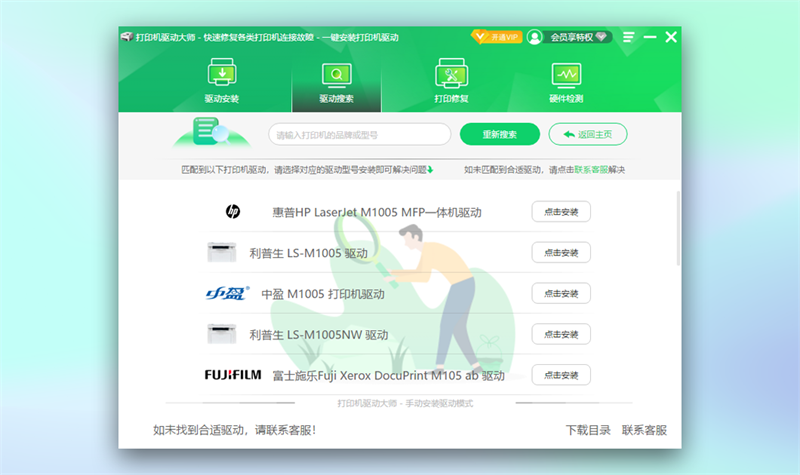Screen dimensions: 800x475
Task: Click the 利普生 LS-M1005NW printer thumbnail
Action: (x=221, y=334)
